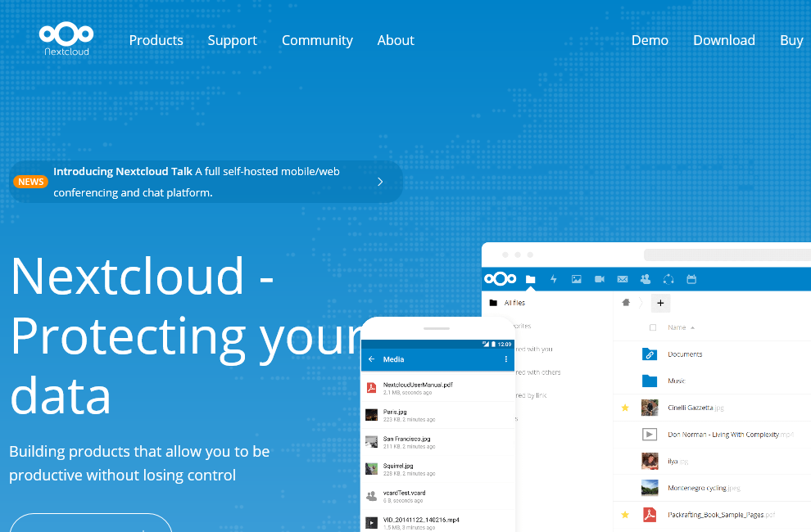Tick the select-all checkbox beside Name

(x=653, y=327)
